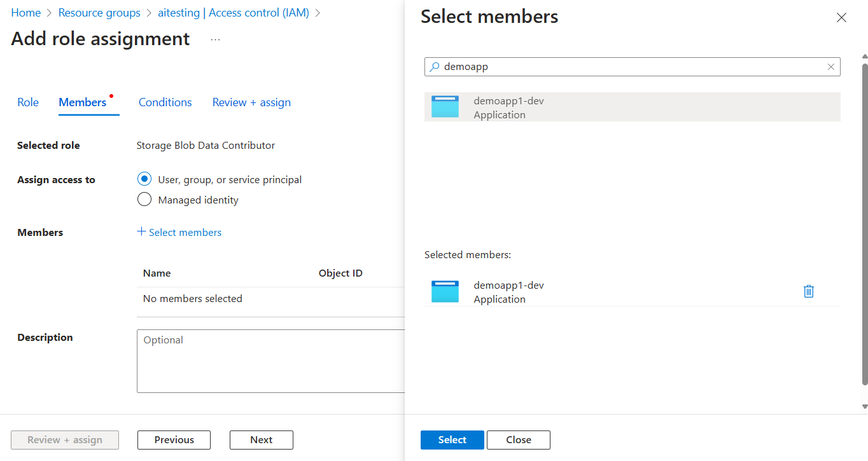Click the search magnifier icon in Select members
Viewport: 868px width, 461px height.
click(433, 66)
